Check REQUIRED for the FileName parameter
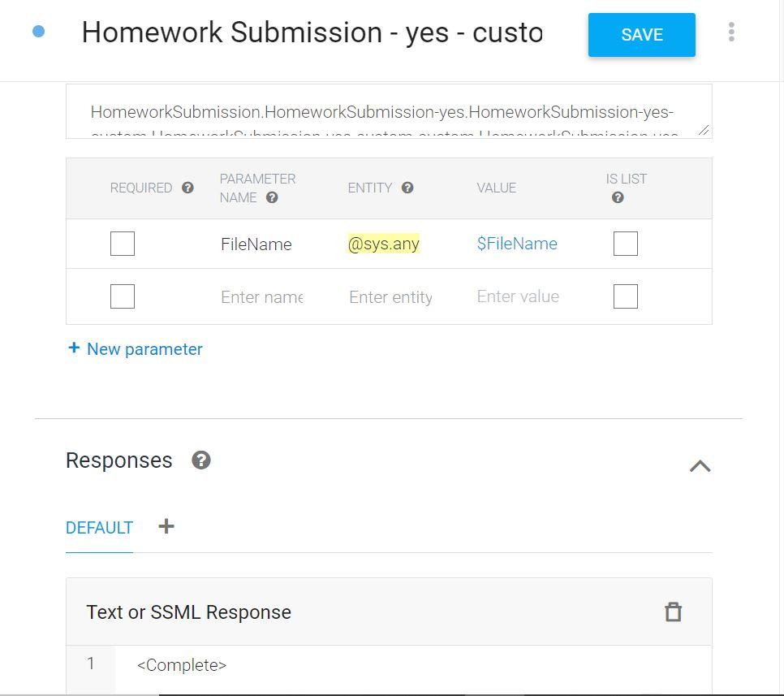 (x=123, y=244)
